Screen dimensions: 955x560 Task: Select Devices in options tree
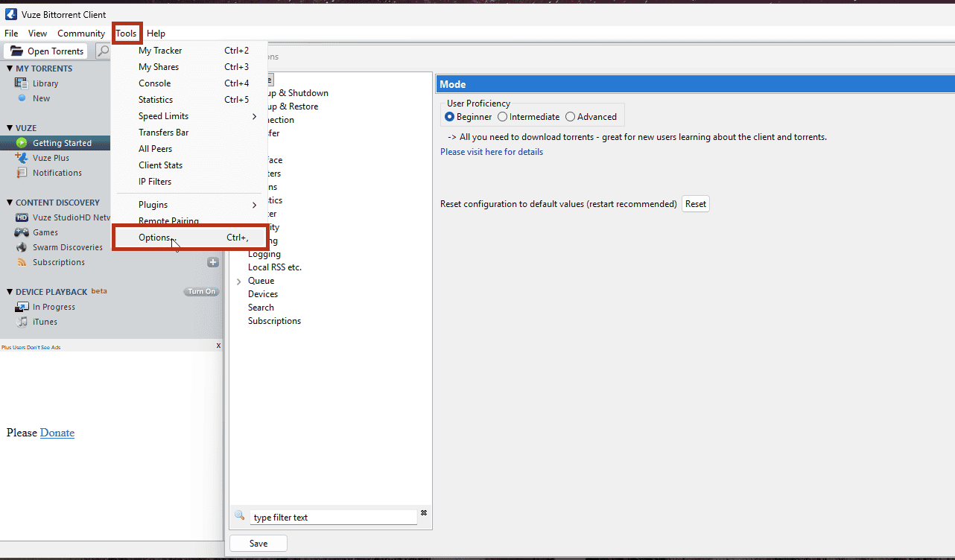point(263,294)
